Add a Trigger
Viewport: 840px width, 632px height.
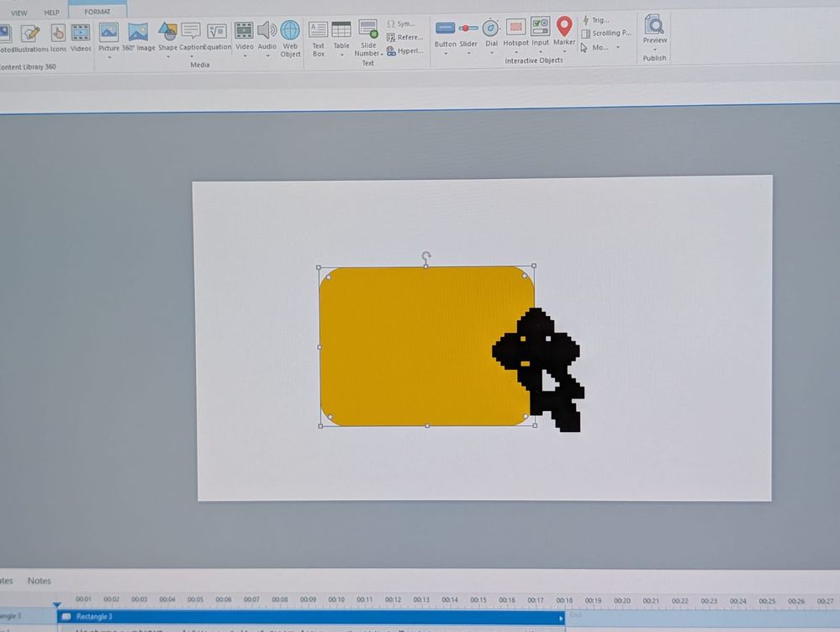click(x=595, y=20)
